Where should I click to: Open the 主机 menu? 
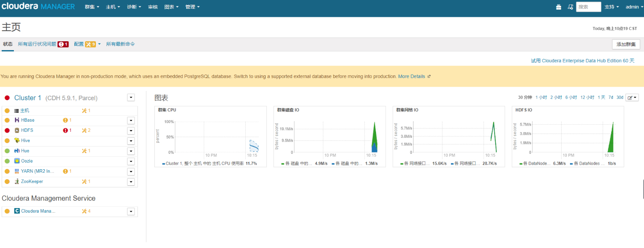pos(113,7)
